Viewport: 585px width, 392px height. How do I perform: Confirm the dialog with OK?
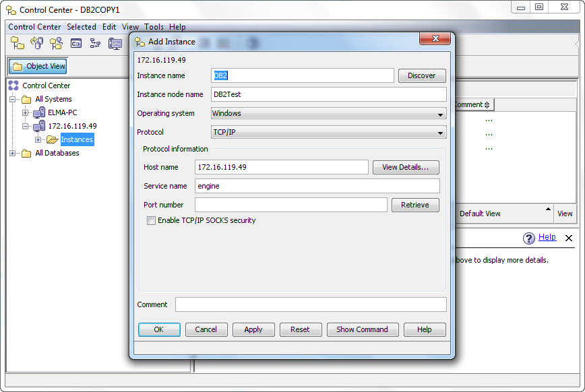tap(159, 330)
